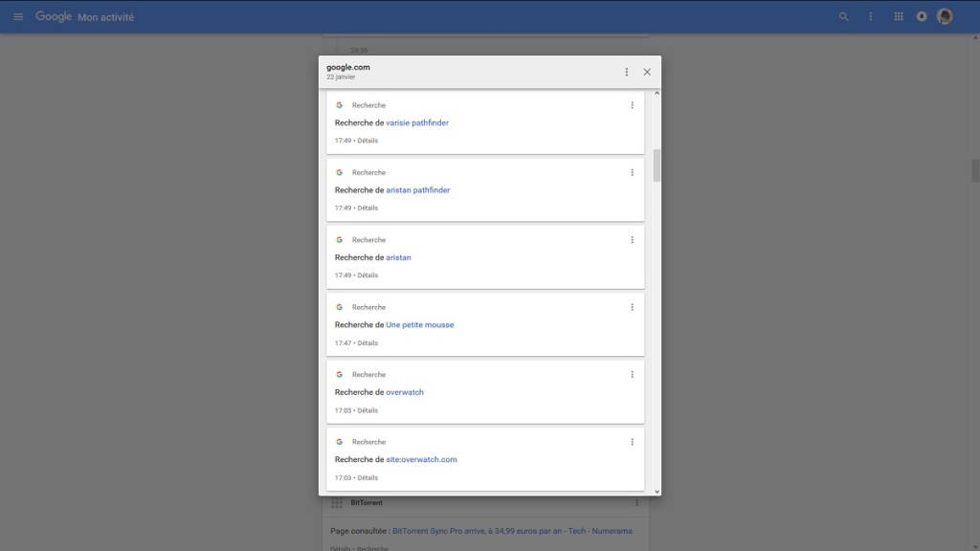The height and width of the screenshot is (551, 980).
Task: Open the site:overwatch.com search link
Action: click(421, 460)
